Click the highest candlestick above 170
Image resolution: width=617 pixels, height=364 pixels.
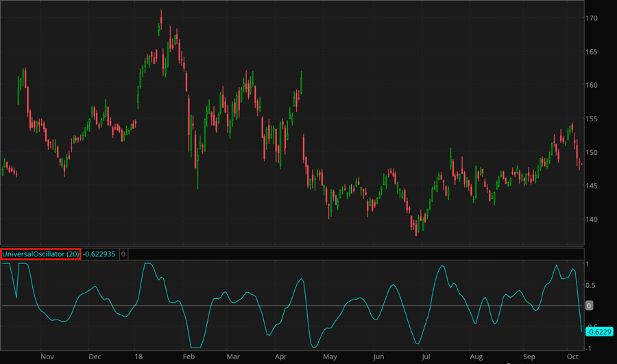point(160,22)
